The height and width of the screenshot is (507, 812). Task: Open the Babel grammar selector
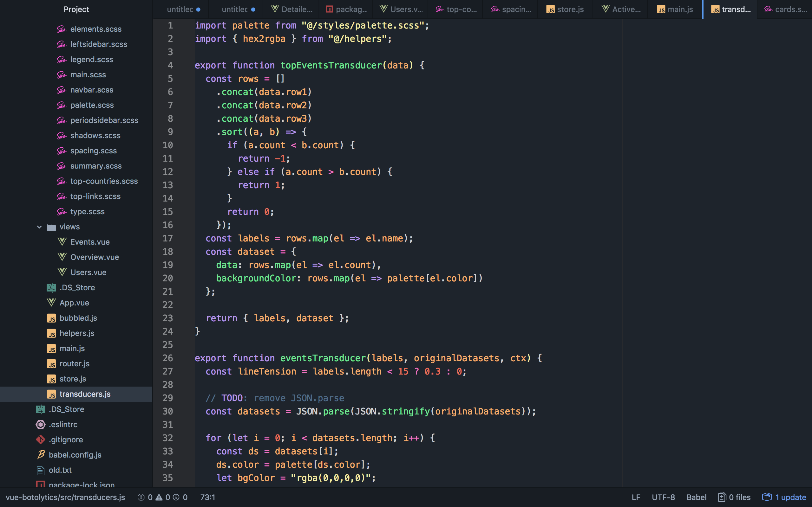click(x=696, y=497)
